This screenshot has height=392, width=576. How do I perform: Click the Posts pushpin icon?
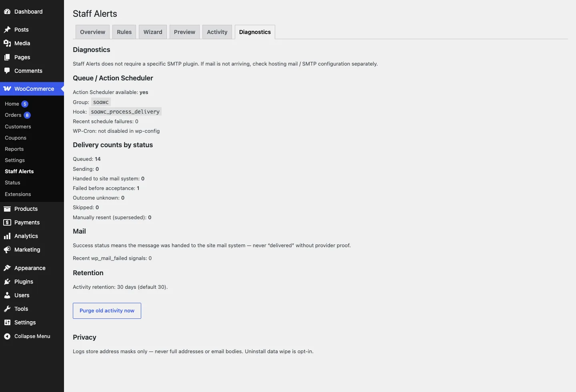(7, 30)
